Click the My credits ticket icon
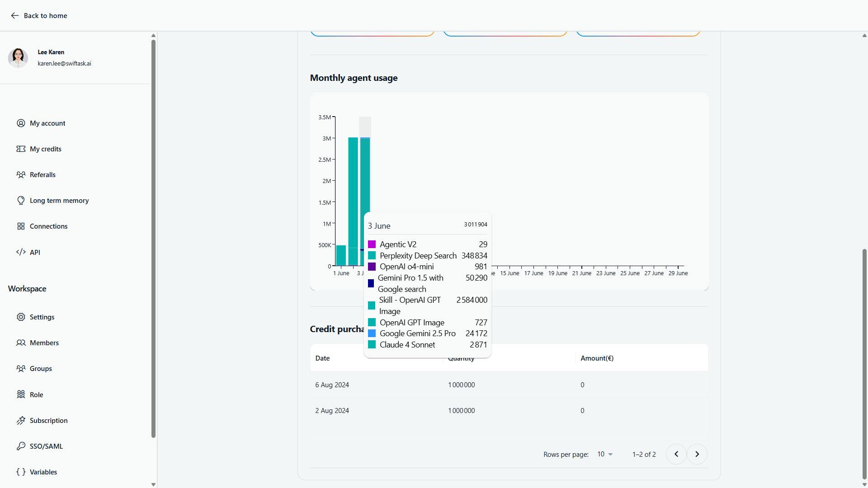868x488 pixels. coord(21,149)
